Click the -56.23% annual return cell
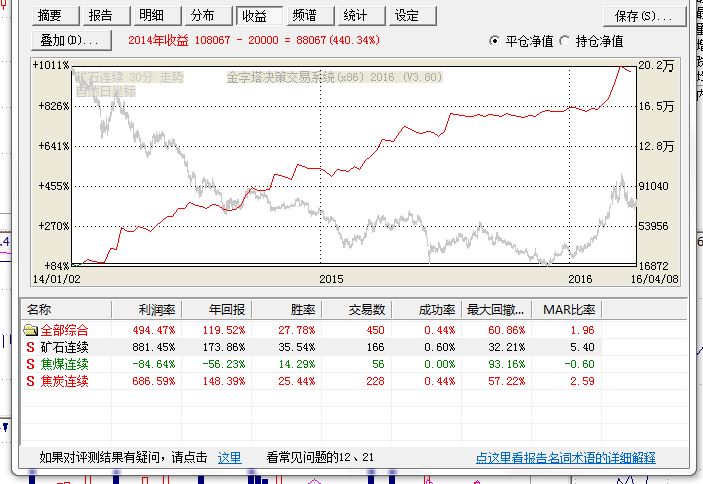Viewport: 703px width, 484px height. click(224, 364)
